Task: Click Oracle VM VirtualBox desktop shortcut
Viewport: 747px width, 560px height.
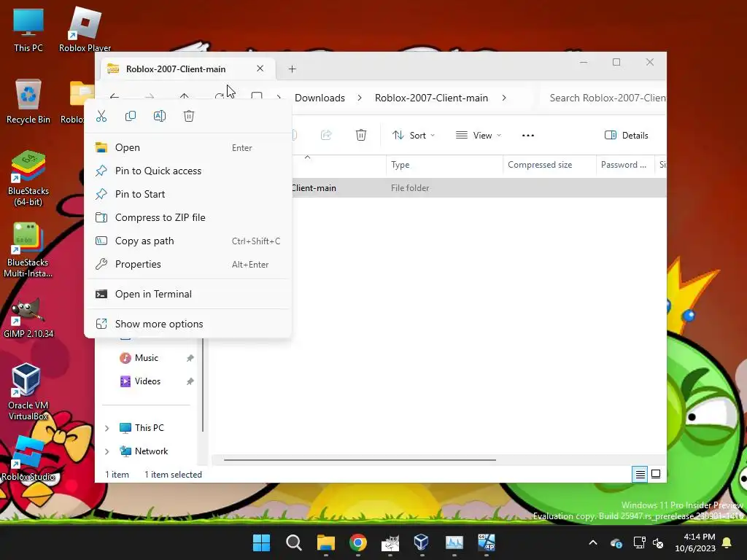Action: tap(28, 392)
